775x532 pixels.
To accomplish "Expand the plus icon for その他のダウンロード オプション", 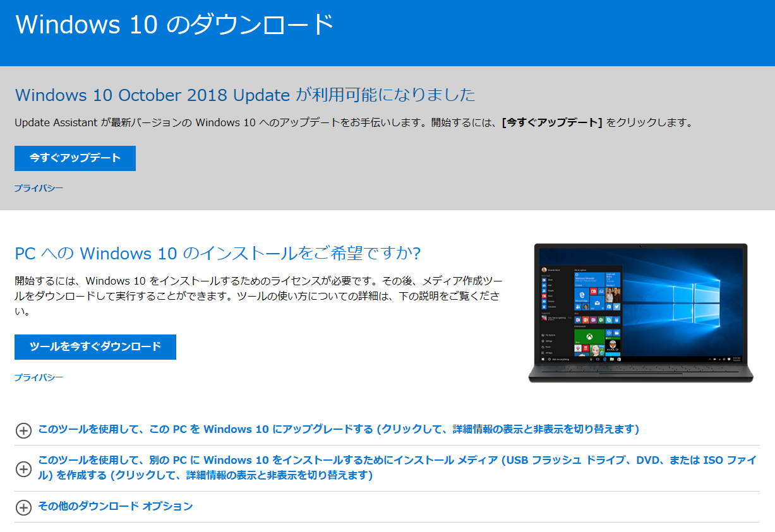I will click(23, 507).
